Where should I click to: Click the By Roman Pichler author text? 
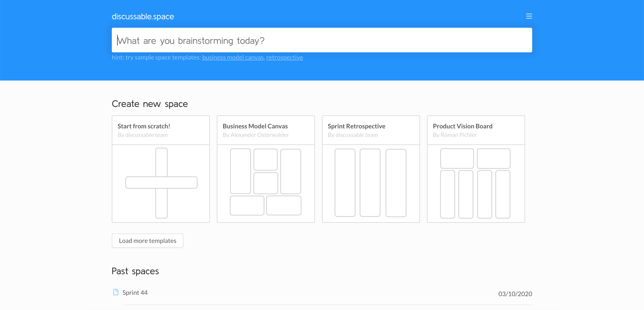[455, 135]
